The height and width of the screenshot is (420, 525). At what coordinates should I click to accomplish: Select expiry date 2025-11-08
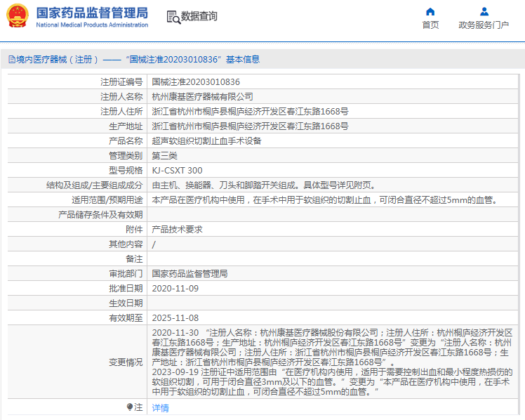click(175, 318)
